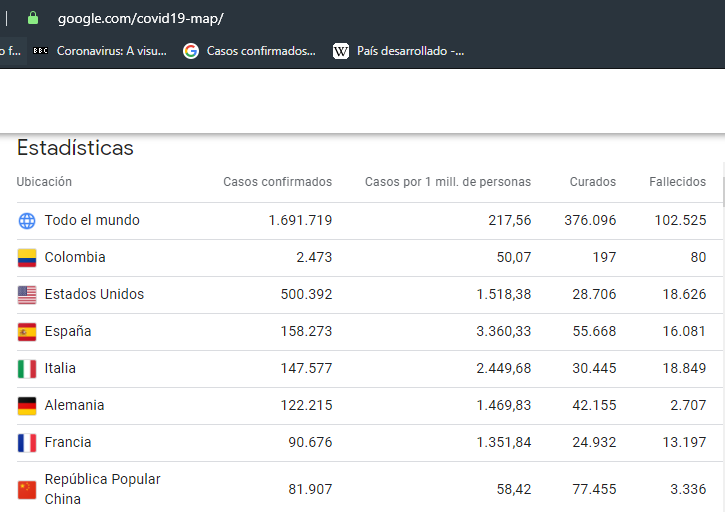Click Italia recovered value 30.445
The width and height of the screenshot is (725, 512).
pos(594,368)
